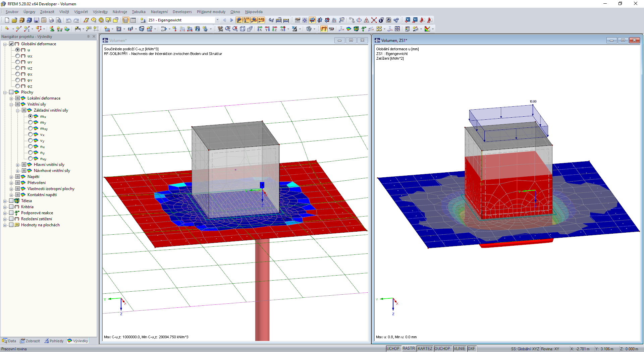Screen dimensions: 644x352
Task: Click the red cross-arrows icon in the top toolbar
Action: click(x=374, y=20)
